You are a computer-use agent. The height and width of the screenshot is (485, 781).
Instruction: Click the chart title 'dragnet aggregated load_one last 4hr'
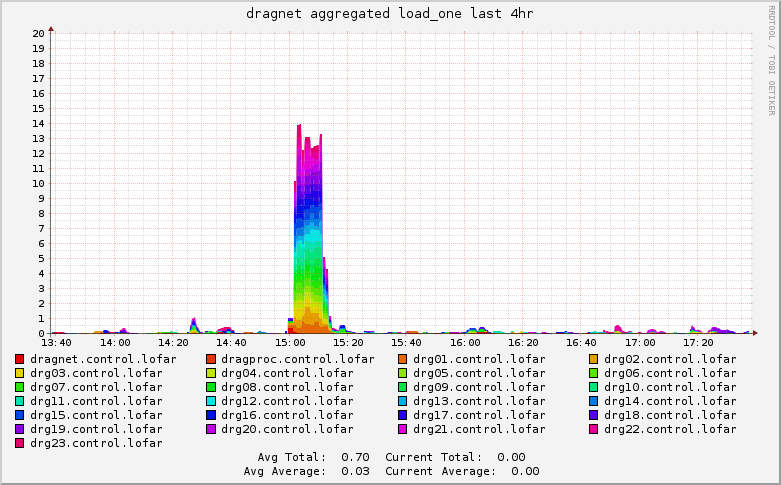390,13
